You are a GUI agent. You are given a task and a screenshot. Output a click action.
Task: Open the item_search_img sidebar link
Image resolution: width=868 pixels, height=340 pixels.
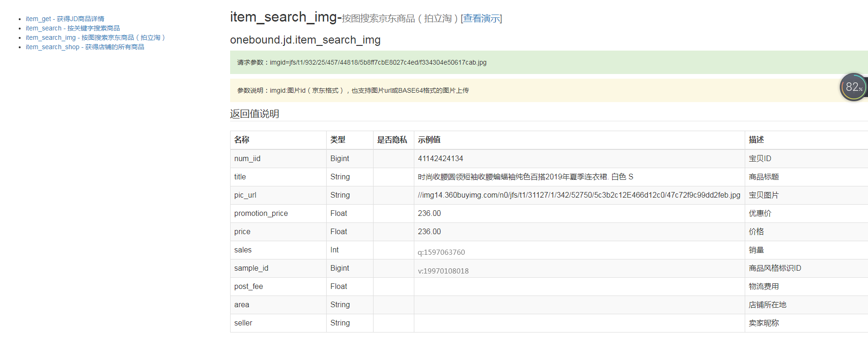point(95,37)
